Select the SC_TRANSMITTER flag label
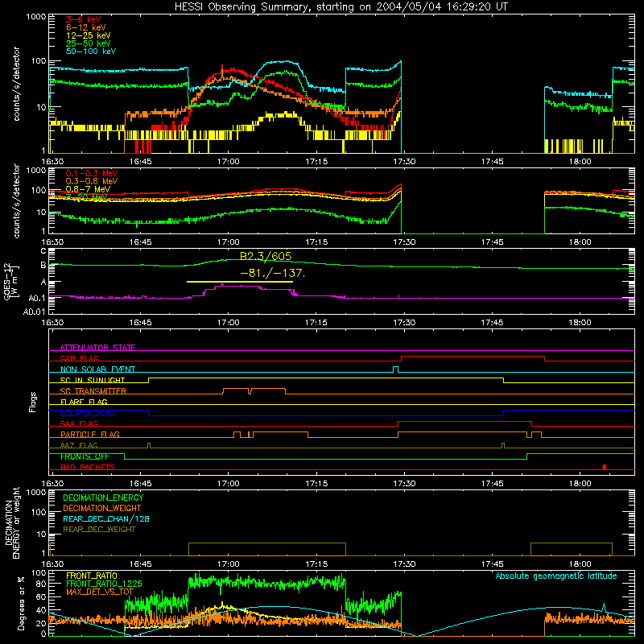This screenshot has height=644, width=644. pos(93,391)
